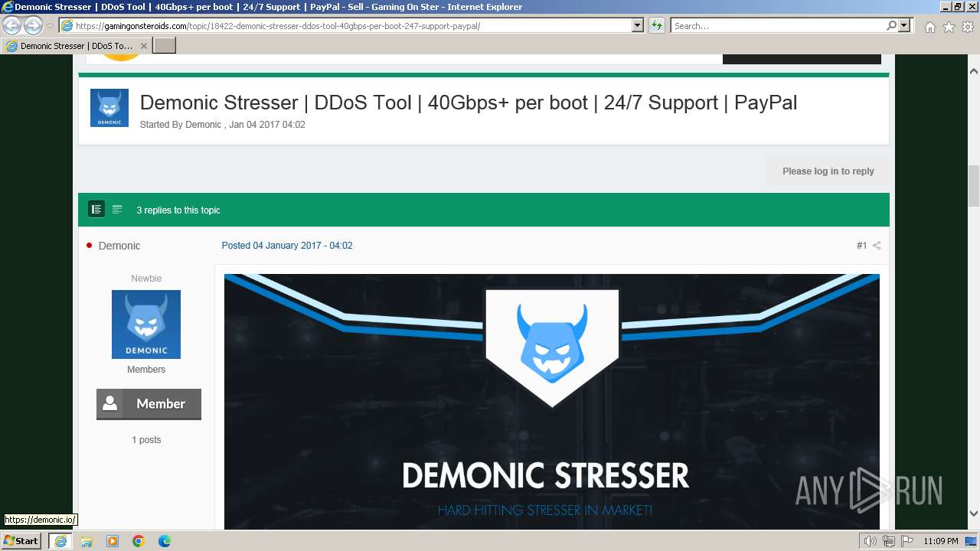Switch to standard post view icon
This screenshot has height=551, width=980.
coord(96,209)
